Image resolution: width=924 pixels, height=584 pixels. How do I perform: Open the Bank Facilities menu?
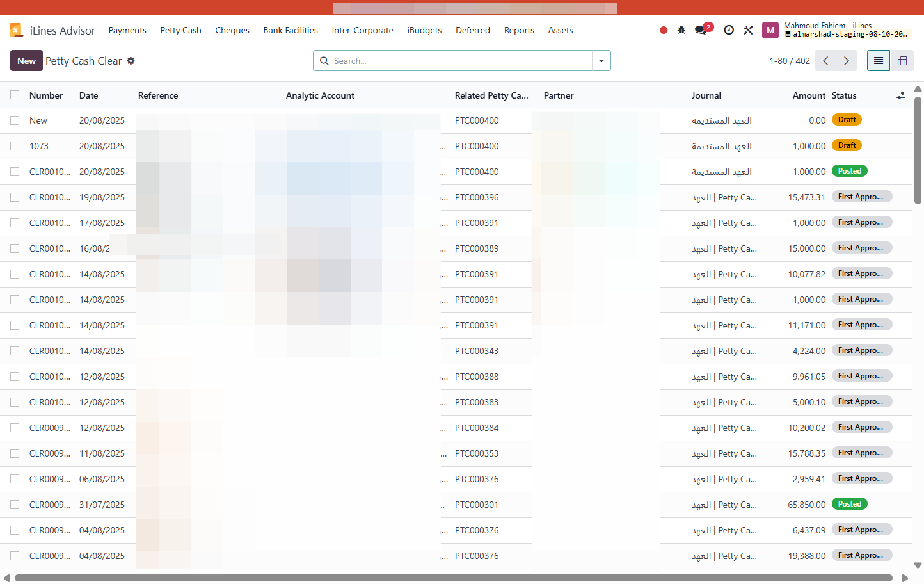pos(291,30)
